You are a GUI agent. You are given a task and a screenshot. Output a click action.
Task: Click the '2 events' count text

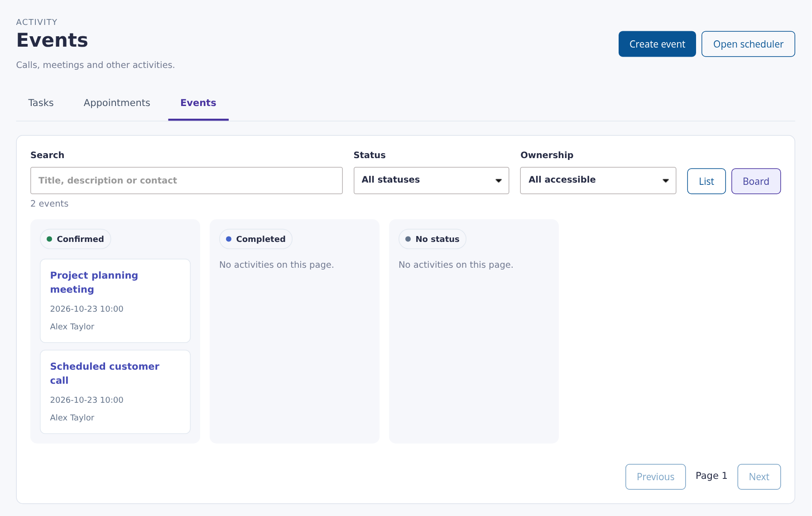click(x=49, y=203)
